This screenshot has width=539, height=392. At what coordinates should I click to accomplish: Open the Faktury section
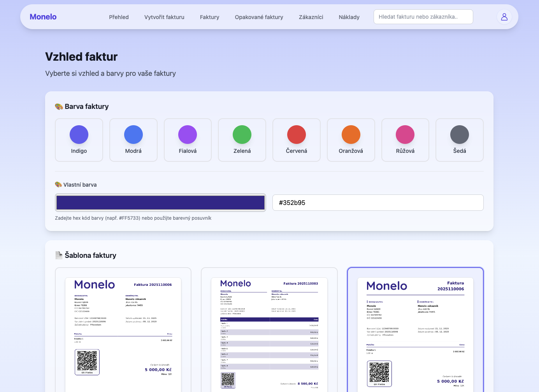click(209, 17)
